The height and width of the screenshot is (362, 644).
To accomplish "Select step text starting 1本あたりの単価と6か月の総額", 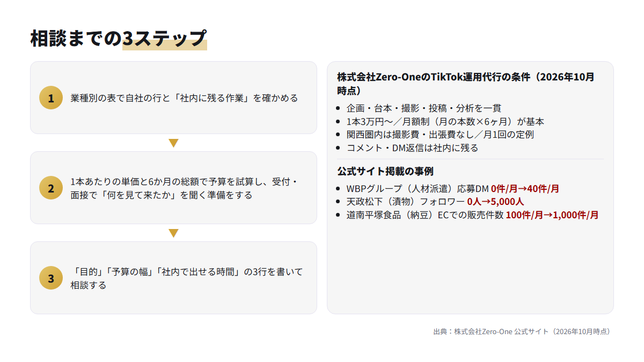I will coord(184,188).
